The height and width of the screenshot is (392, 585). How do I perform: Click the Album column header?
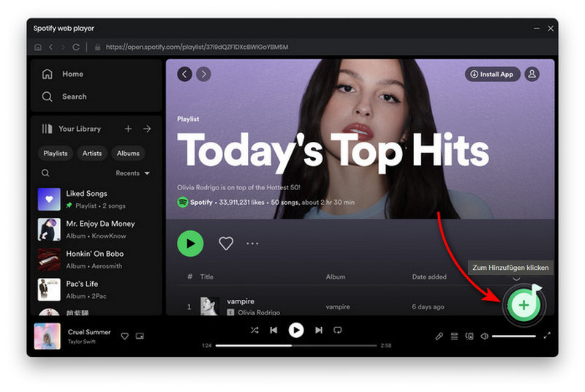pos(336,276)
